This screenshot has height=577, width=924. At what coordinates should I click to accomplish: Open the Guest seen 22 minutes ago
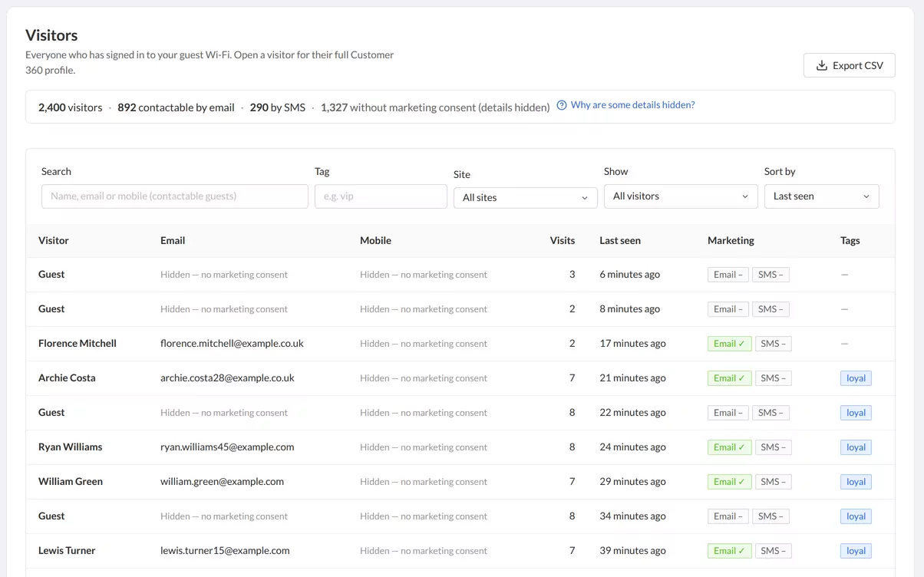click(x=51, y=412)
